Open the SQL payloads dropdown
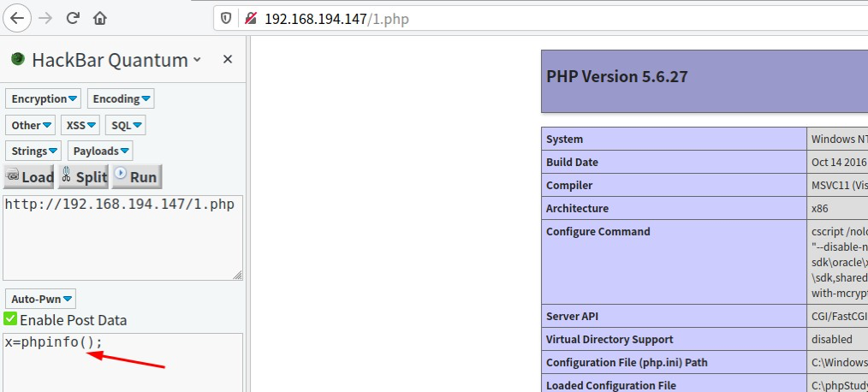Screen dimensions: 868x392 point(126,125)
